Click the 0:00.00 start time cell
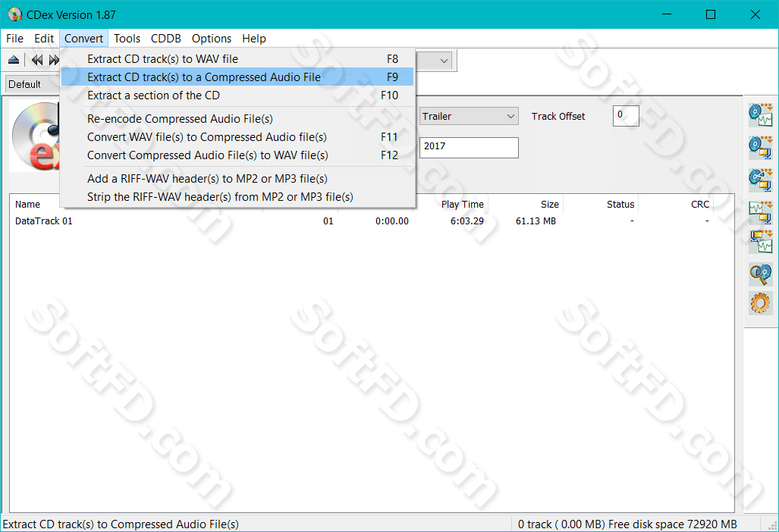This screenshot has width=779, height=532. [x=392, y=221]
